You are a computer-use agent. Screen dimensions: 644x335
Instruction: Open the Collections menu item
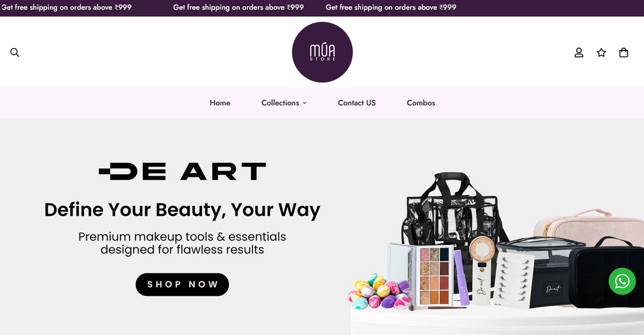point(280,103)
